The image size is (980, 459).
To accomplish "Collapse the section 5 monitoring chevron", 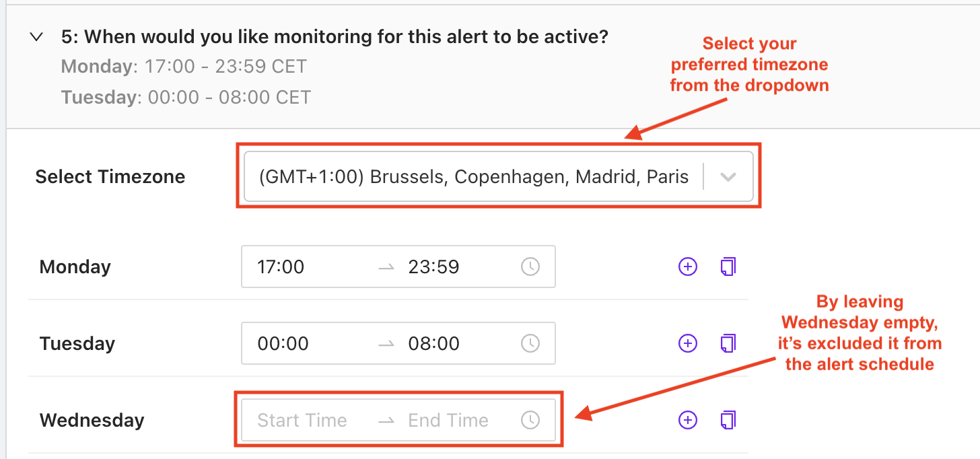I will click(x=36, y=37).
